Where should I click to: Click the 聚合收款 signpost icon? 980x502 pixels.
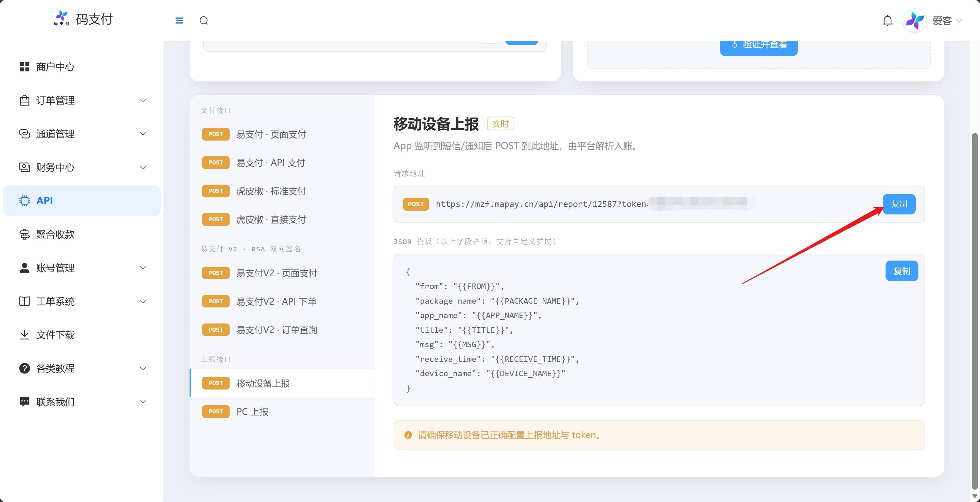pos(24,234)
